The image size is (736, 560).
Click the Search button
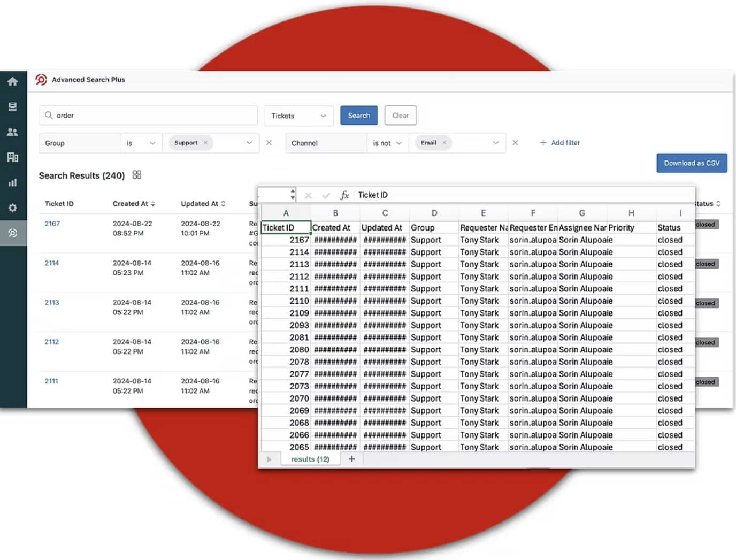[x=359, y=116]
